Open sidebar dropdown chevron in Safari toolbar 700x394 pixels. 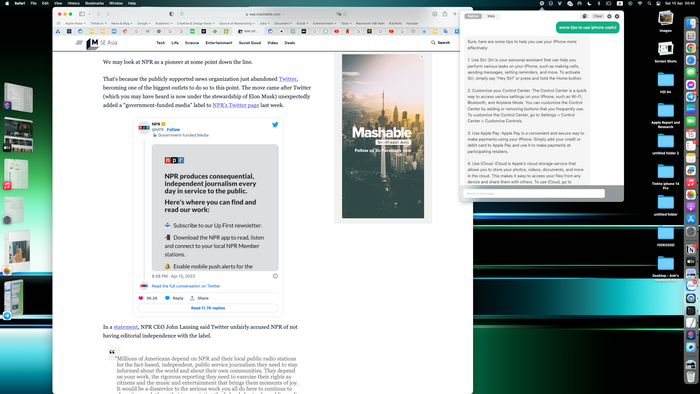click(90, 14)
